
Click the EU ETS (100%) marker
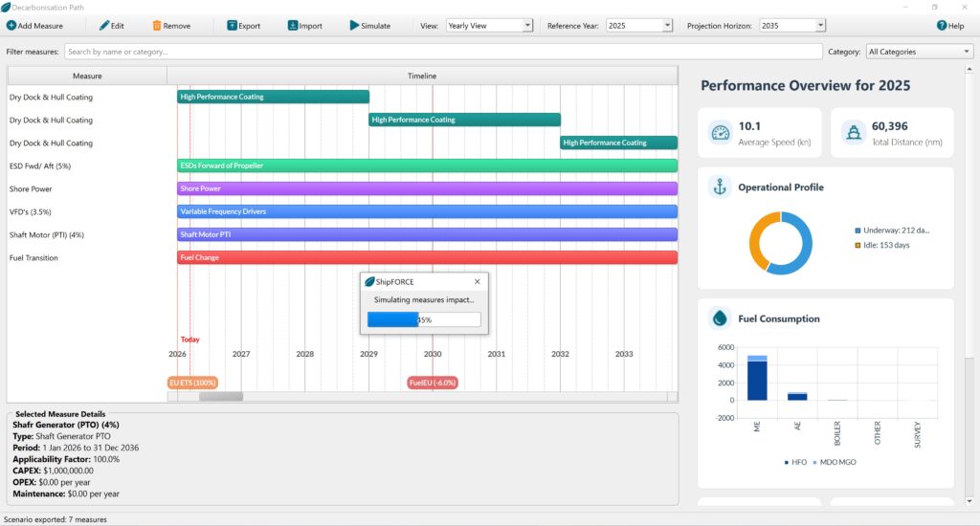point(192,383)
